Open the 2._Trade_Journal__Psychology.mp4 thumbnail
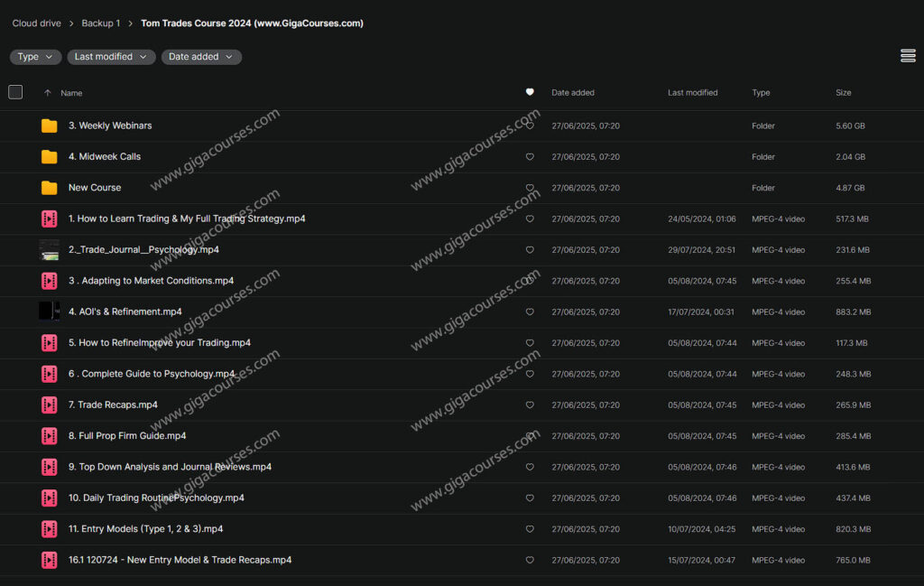The height and width of the screenshot is (586, 924). 49,250
